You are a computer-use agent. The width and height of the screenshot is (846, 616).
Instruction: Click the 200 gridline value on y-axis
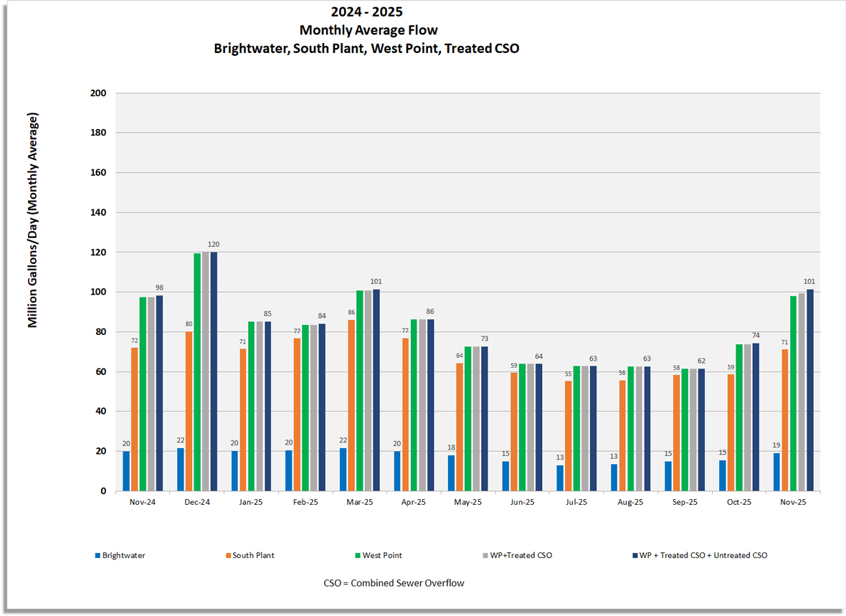pyautogui.click(x=99, y=93)
